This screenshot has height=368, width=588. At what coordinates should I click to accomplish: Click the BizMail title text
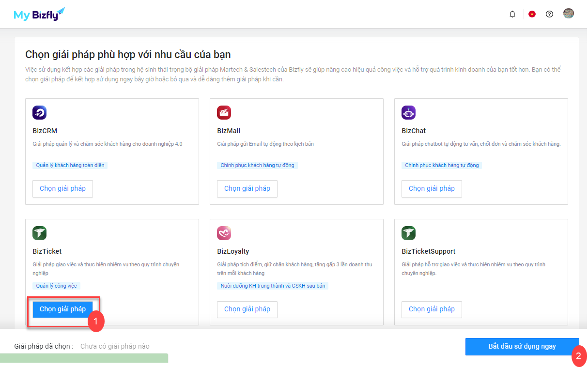click(x=229, y=131)
